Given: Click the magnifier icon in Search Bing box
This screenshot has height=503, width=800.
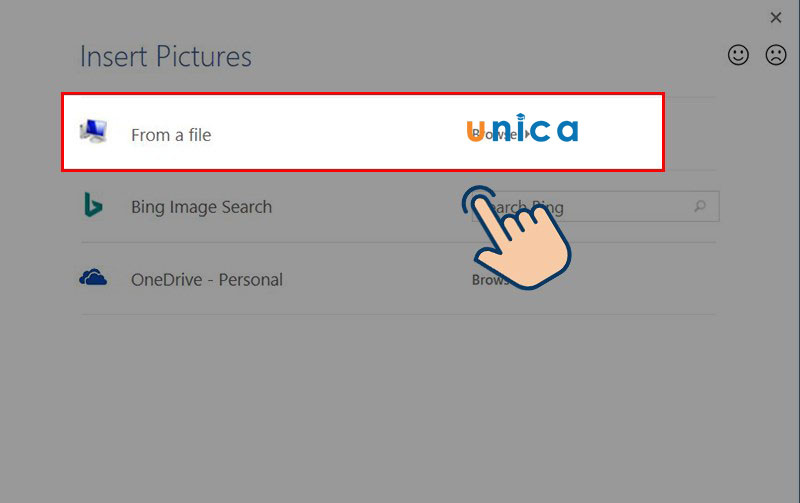Looking at the screenshot, I should 700,207.
